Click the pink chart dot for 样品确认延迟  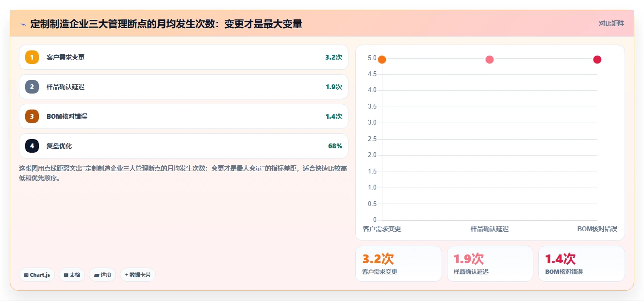(x=490, y=60)
